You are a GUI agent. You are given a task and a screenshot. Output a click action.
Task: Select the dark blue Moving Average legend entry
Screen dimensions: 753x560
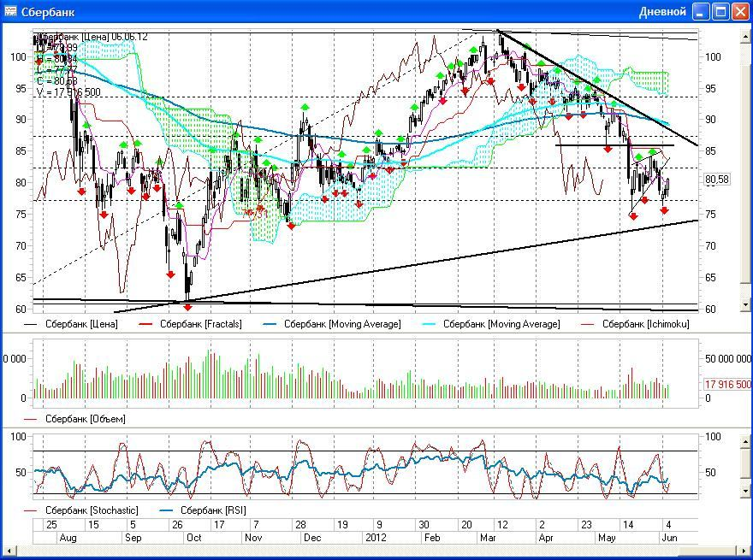pyautogui.click(x=332, y=324)
